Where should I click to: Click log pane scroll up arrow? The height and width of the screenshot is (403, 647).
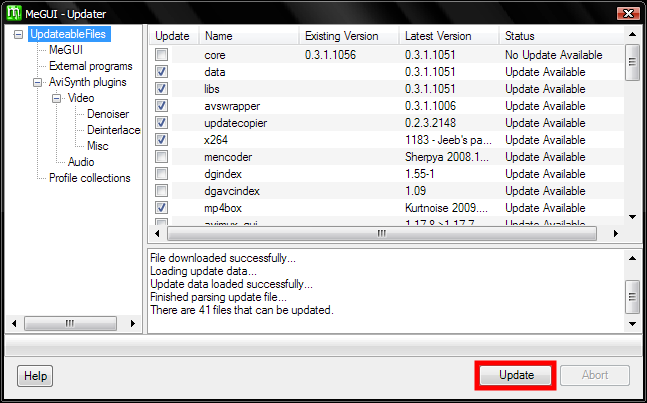632,258
